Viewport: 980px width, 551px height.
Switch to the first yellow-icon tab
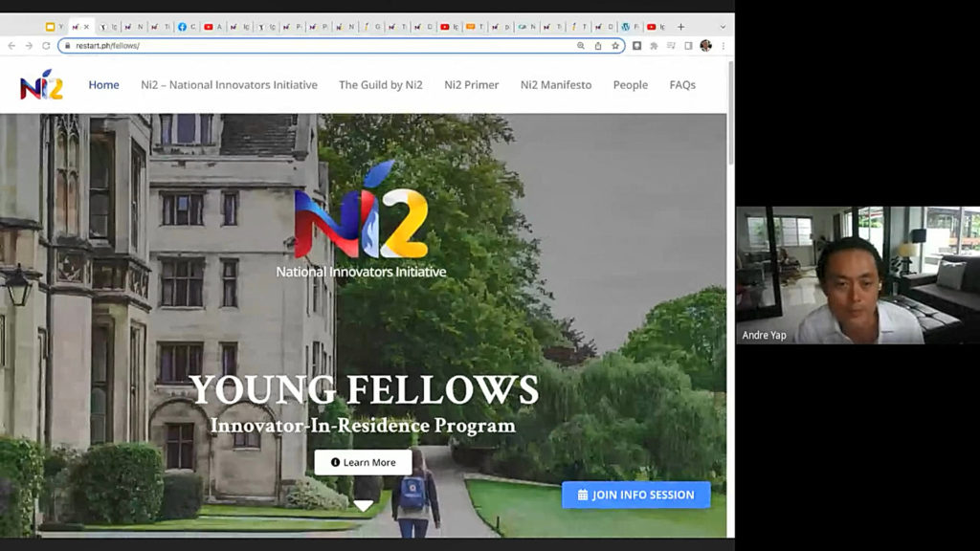click(55, 27)
